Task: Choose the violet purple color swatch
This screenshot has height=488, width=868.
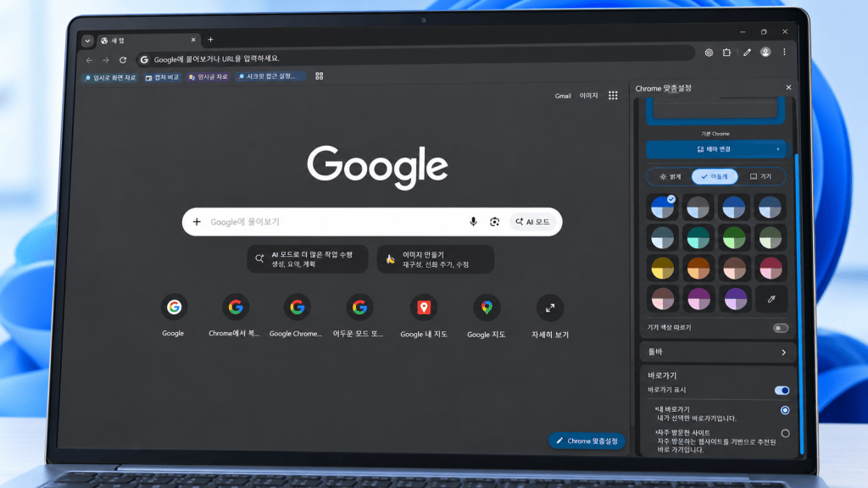Action: (x=735, y=299)
